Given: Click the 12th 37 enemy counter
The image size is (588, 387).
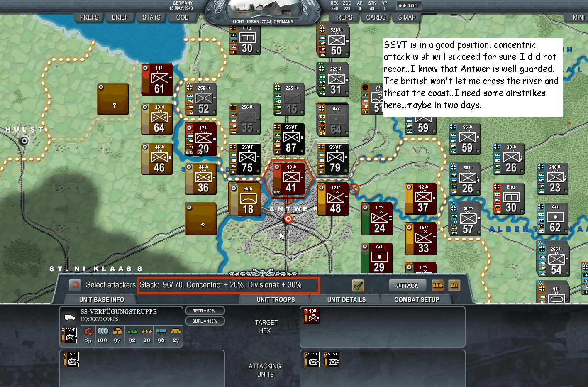Looking at the screenshot, I should (421, 199).
